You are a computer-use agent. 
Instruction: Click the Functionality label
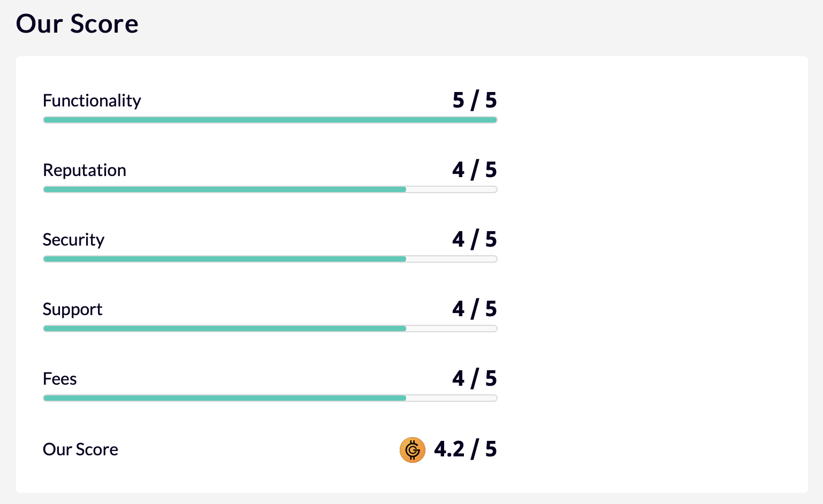tap(92, 101)
